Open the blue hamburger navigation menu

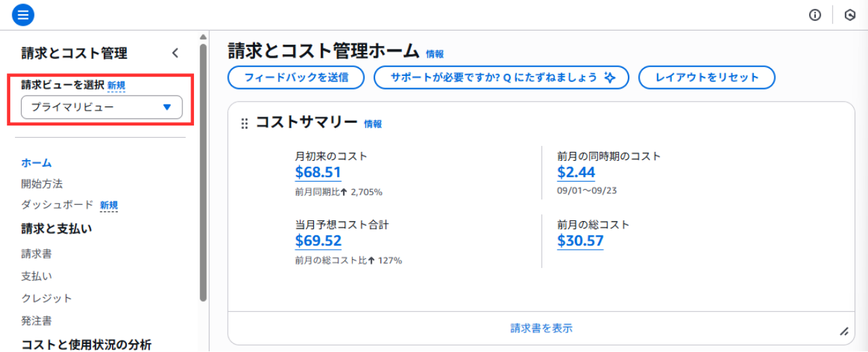pos(23,14)
